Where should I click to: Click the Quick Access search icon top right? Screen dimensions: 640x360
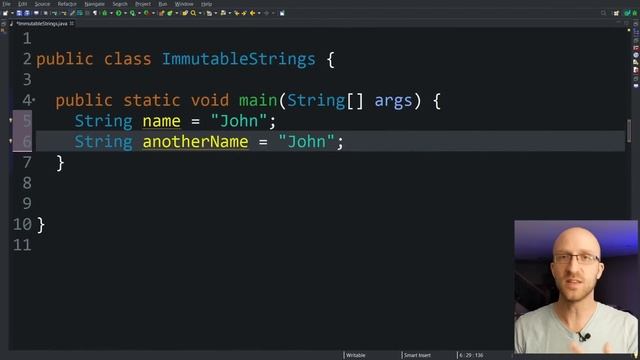click(x=603, y=13)
